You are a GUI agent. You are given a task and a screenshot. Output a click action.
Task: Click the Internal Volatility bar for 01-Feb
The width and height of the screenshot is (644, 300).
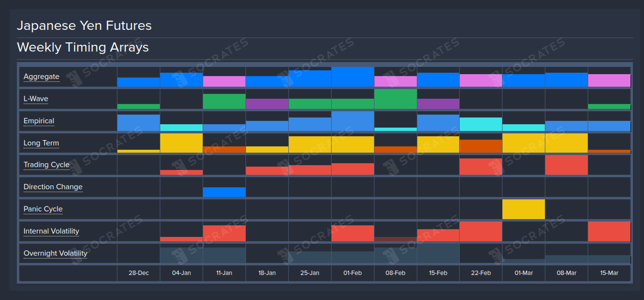pos(353,233)
